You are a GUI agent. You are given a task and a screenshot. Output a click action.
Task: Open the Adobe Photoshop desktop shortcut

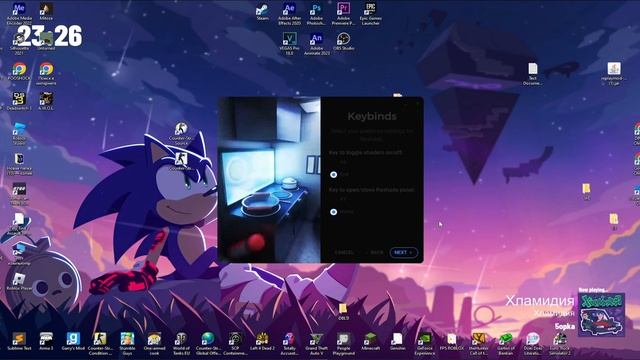tap(316, 14)
